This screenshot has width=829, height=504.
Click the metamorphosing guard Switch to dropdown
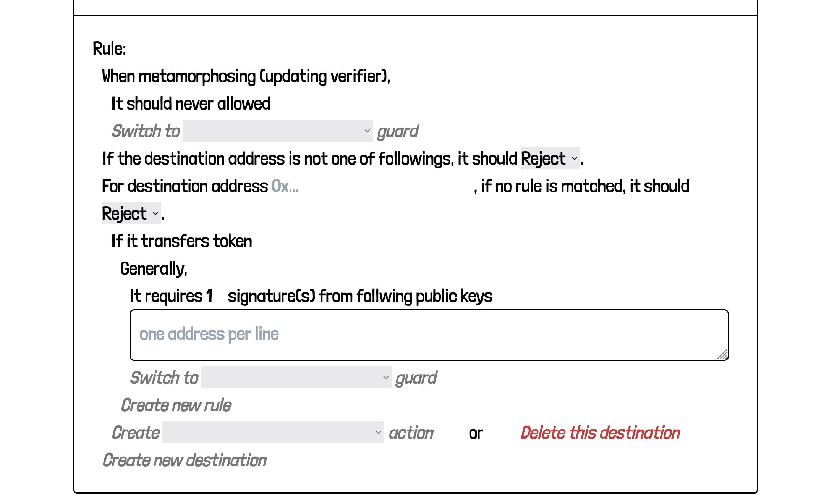pos(276,130)
